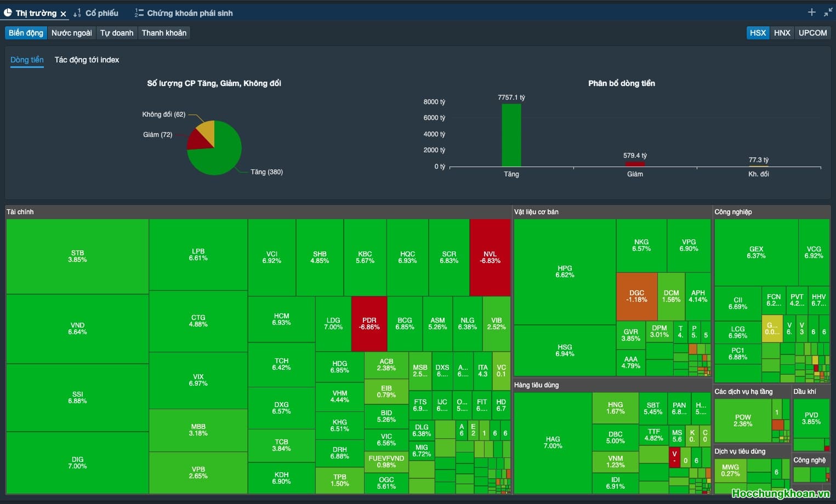The height and width of the screenshot is (504, 836).
Task: Click the Tự doanh button
Action: (x=117, y=33)
